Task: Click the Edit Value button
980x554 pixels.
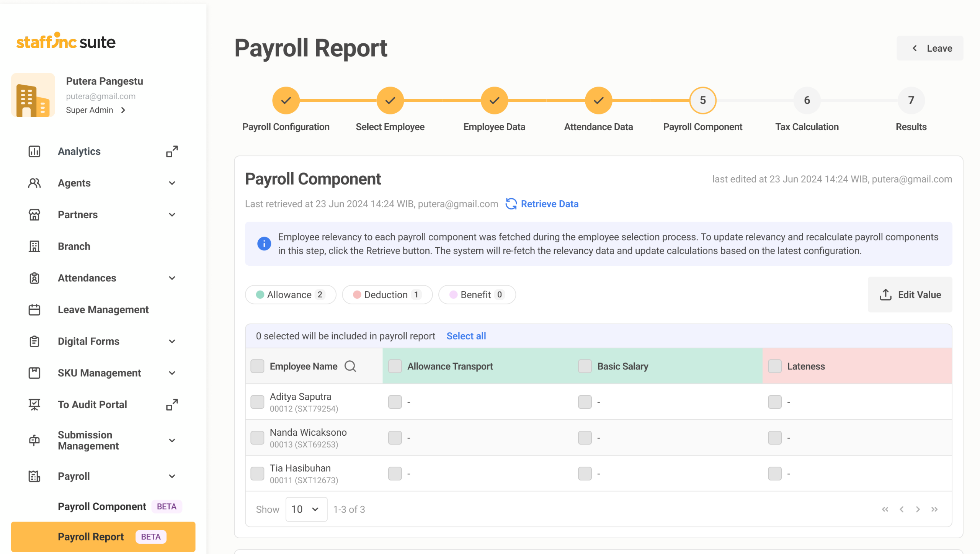Action: tap(910, 295)
